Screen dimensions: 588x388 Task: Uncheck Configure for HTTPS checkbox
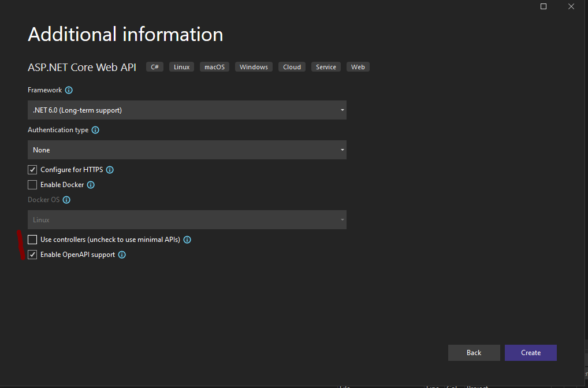[x=32, y=170]
